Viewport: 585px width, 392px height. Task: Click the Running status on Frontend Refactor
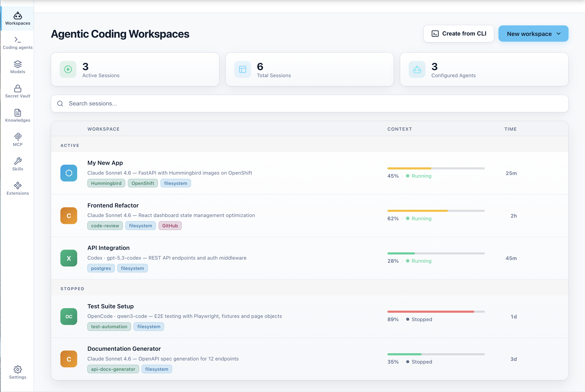(x=419, y=219)
